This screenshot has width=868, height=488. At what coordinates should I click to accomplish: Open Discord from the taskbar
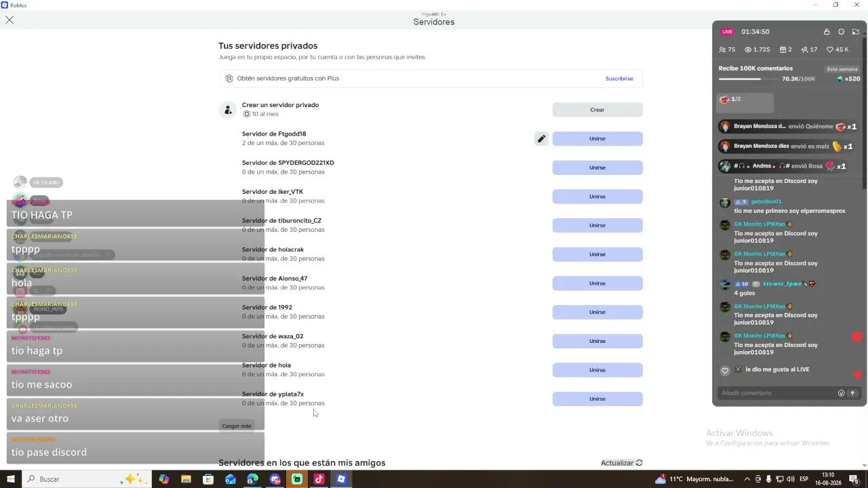[x=275, y=479]
